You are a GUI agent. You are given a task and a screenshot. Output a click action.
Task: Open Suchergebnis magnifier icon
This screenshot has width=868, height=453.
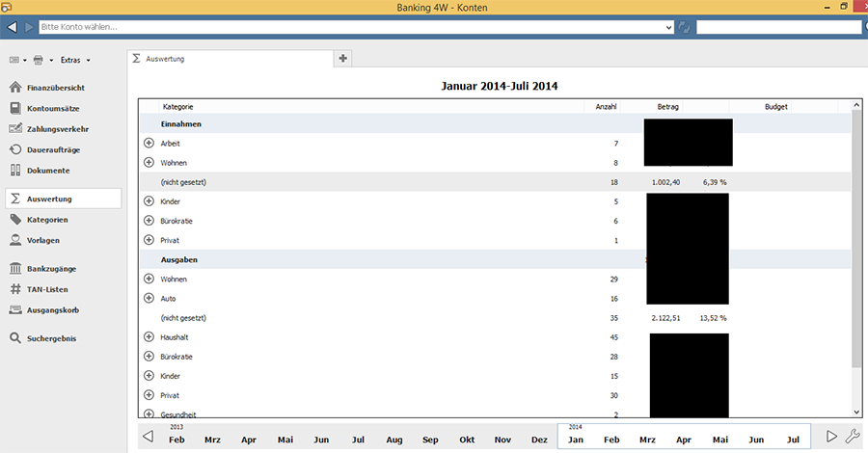click(x=15, y=338)
